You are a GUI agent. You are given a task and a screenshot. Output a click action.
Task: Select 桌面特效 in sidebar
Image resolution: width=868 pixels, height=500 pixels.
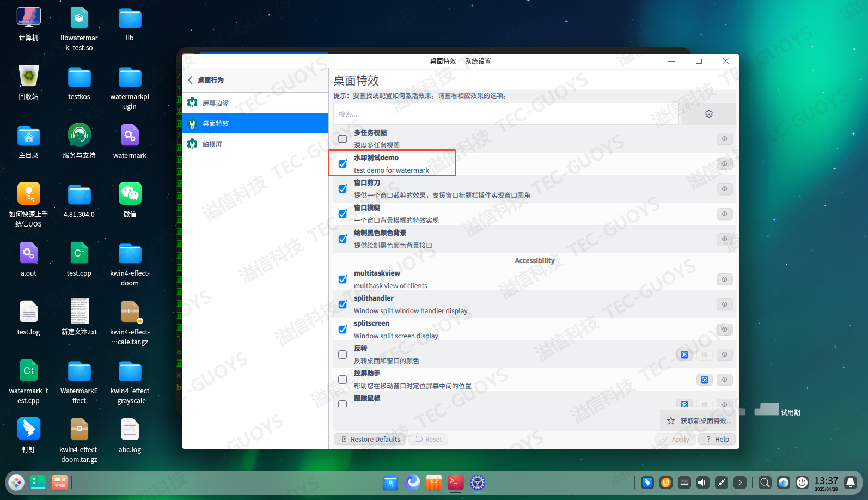click(255, 123)
